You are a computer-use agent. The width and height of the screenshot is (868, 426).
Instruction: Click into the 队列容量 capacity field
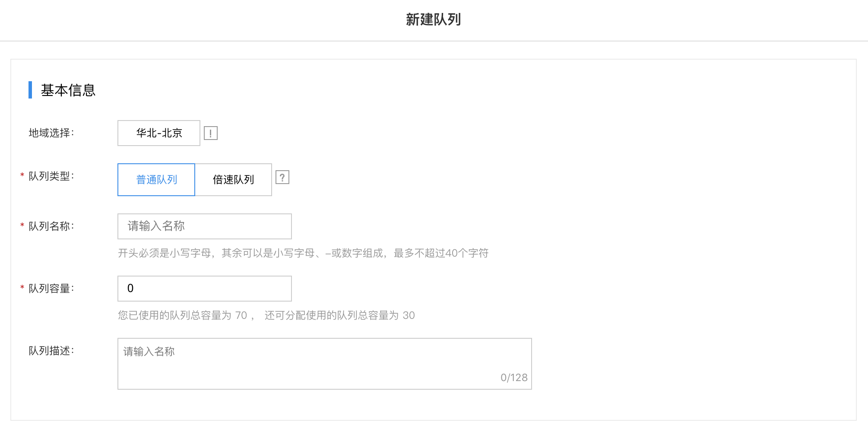(205, 289)
